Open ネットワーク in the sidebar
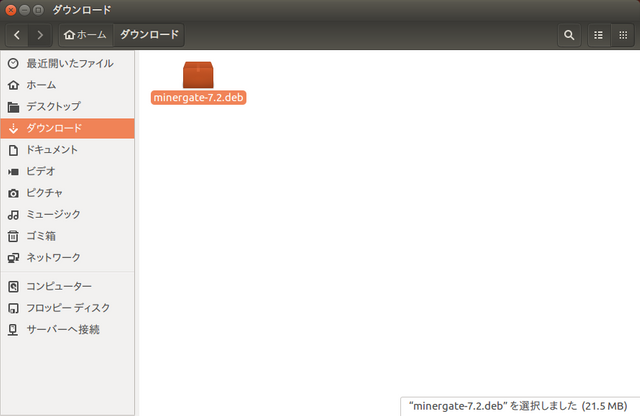 coord(67,258)
